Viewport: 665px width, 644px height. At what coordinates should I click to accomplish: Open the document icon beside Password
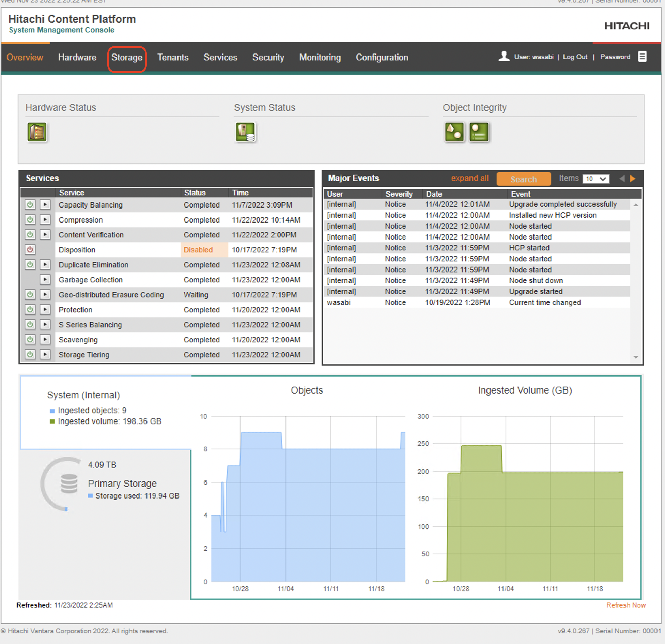tap(642, 57)
